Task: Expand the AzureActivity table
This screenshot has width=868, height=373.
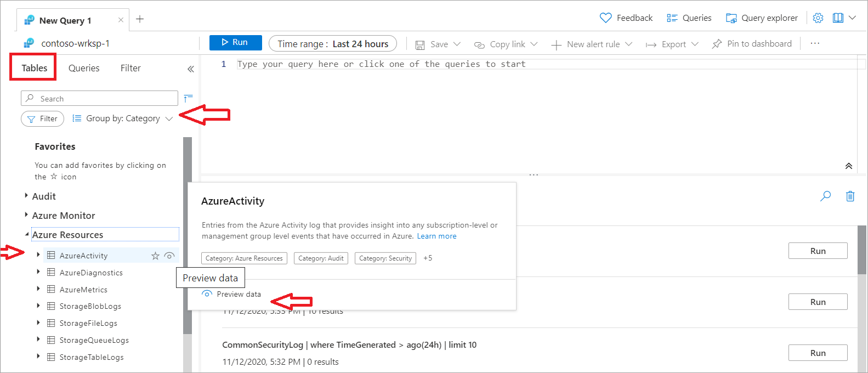Action: coord(38,255)
